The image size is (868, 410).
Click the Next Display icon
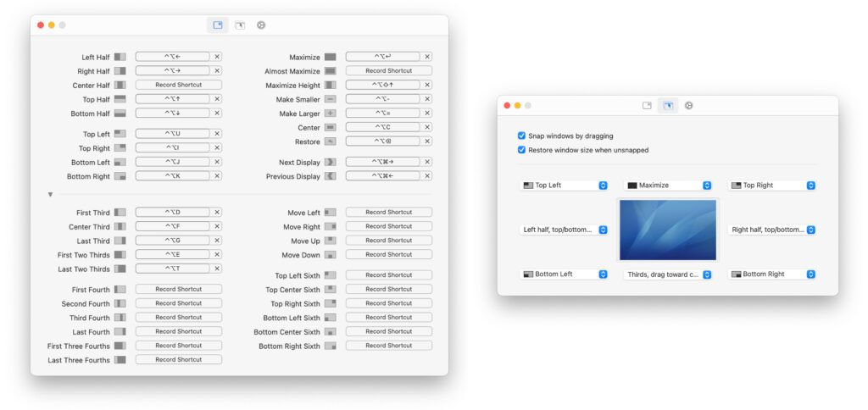coord(331,163)
